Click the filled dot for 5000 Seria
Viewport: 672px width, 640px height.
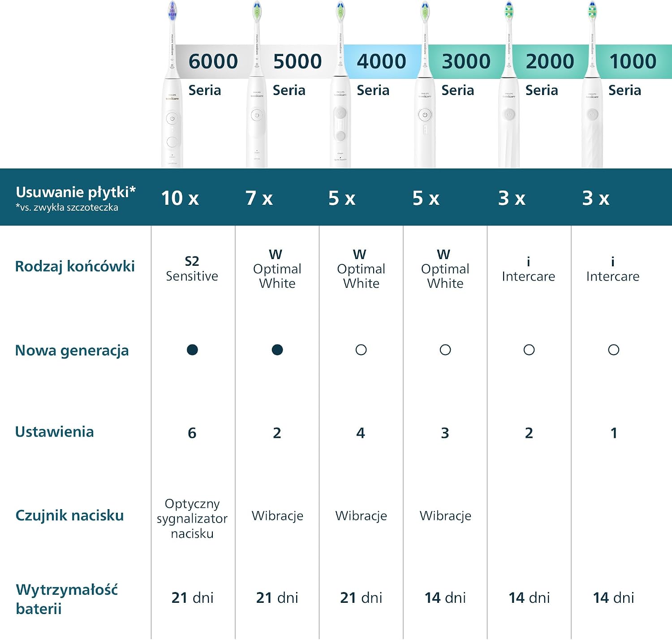(x=277, y=350)
